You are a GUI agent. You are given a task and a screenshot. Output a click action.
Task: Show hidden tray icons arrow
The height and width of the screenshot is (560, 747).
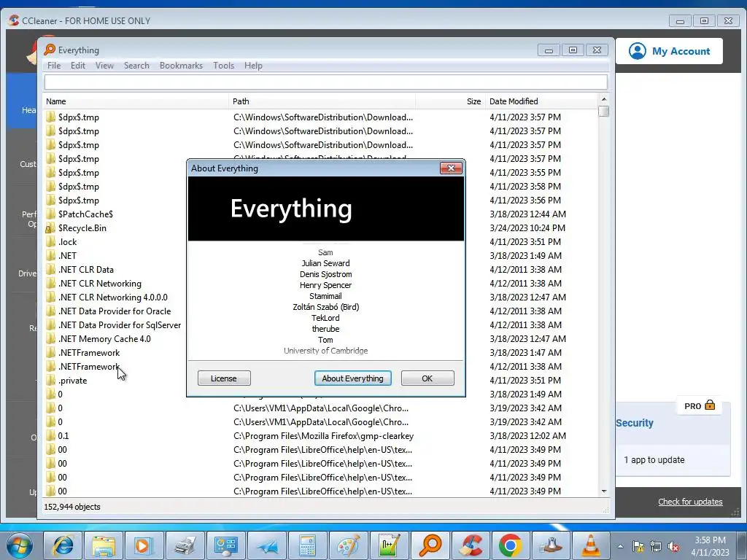click(x=620, y=547)
